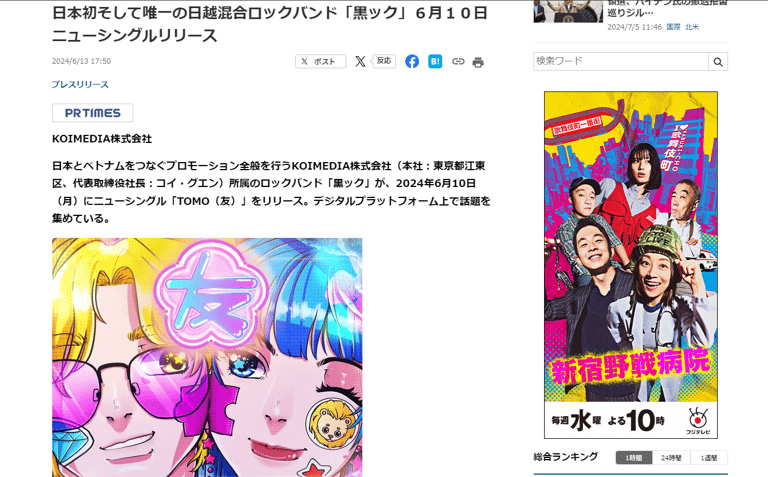Switch to the 1週間 ranking tab

[x=709, y=457]
